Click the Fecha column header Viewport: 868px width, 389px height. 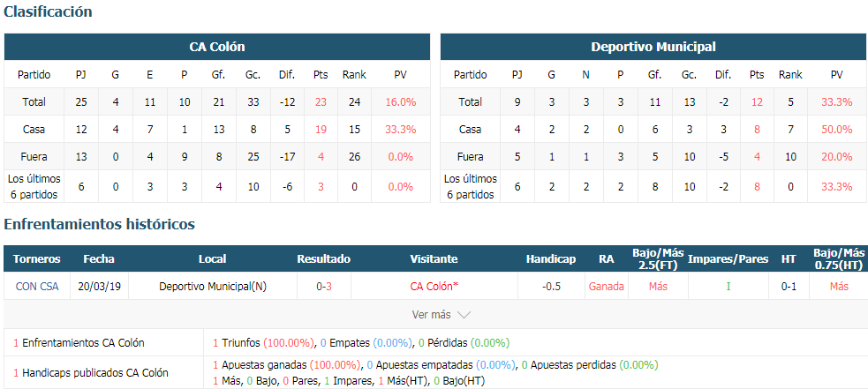click(99, 259)
